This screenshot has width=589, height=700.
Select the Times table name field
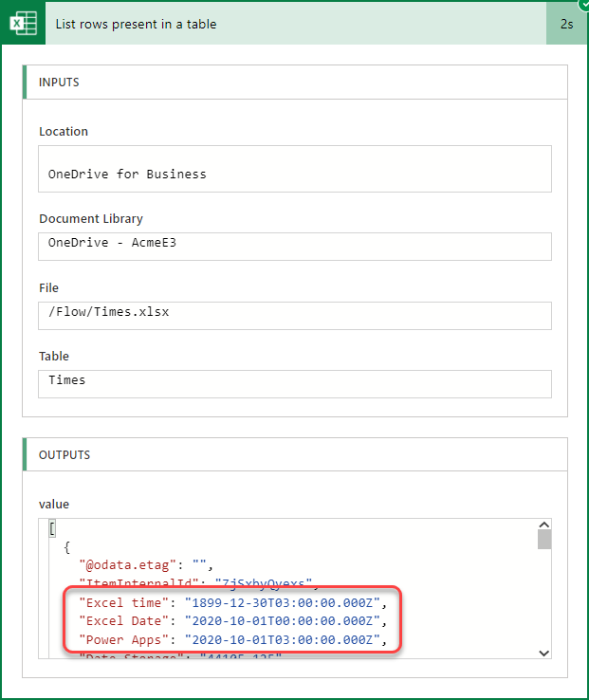point(295,383)
